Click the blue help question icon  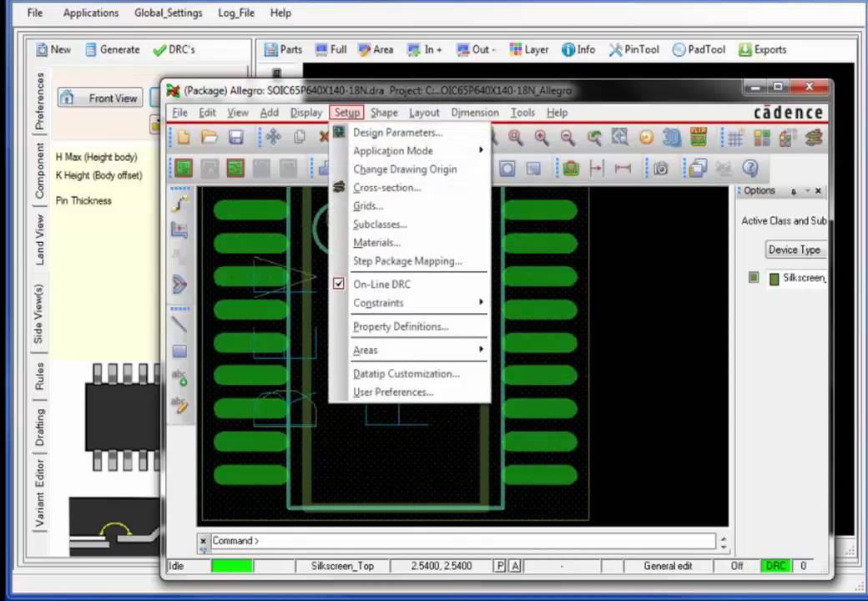coord(750,168)
